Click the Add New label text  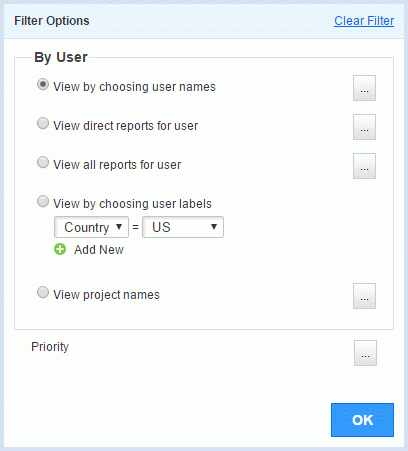pos(99,250)
